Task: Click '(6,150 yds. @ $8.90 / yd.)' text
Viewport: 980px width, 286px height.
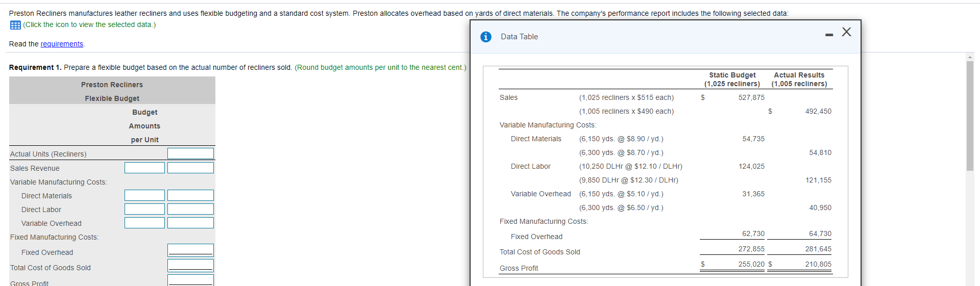Action: (621, 139)
